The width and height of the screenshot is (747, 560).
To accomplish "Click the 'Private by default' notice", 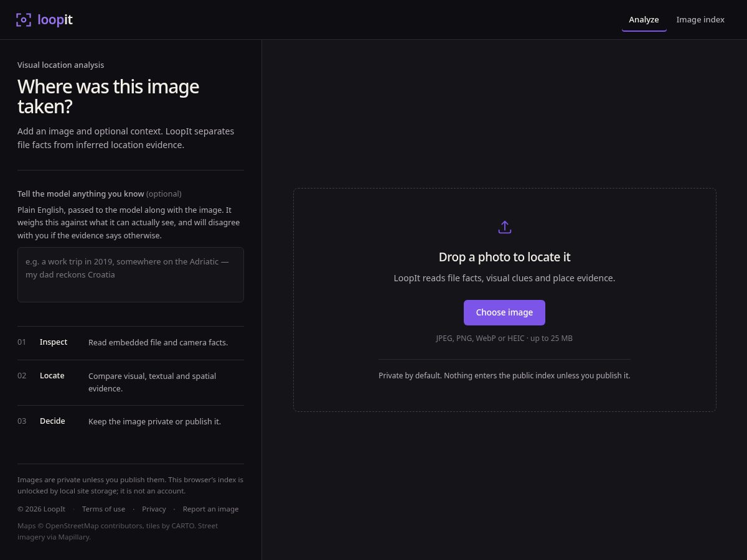I will click(x=504, y=376).
